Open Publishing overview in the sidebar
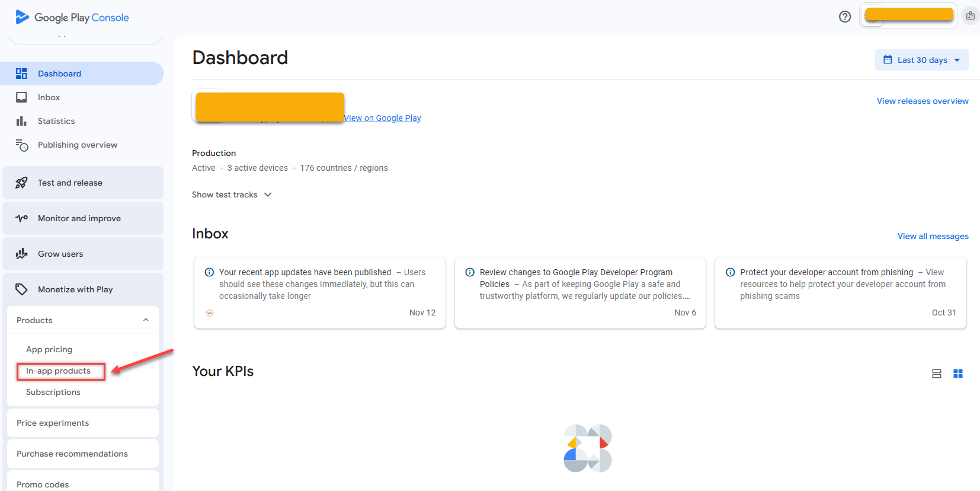 click(x=82, y=145)
